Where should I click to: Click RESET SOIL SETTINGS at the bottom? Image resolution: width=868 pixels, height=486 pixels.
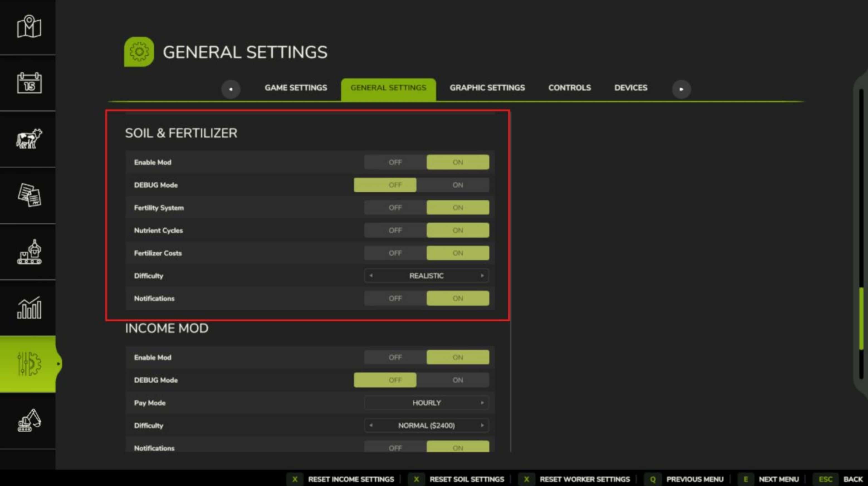[467, 479]
